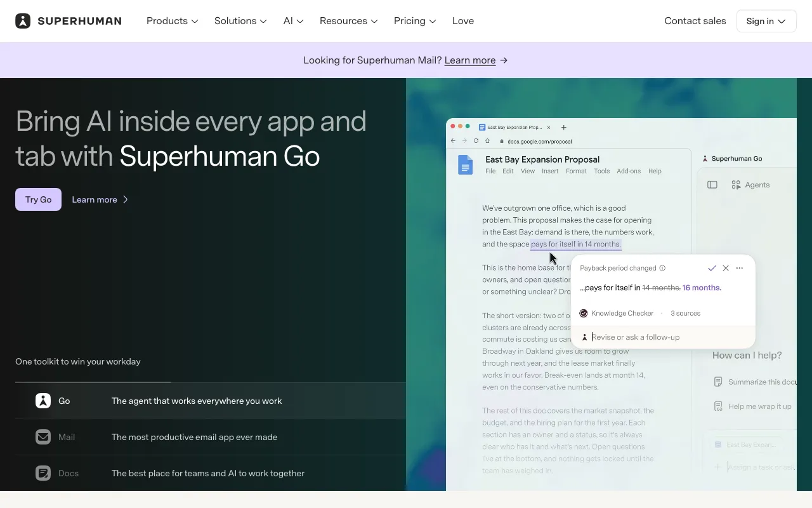
Task: Open the Help menu in the document
Action: pyautogui.click(x=655, y=171)
